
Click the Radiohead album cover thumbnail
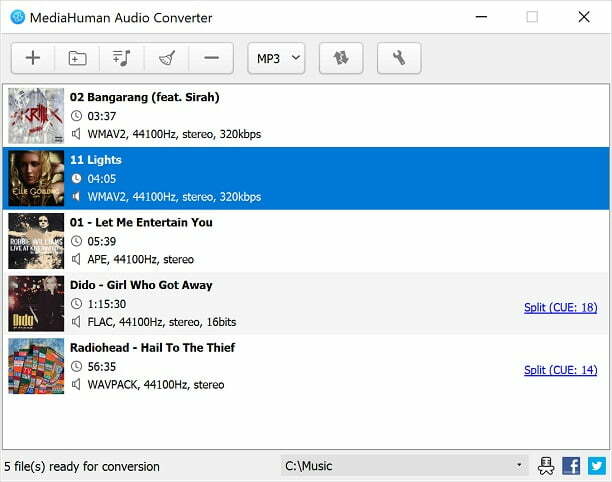(x=36, y=366)
